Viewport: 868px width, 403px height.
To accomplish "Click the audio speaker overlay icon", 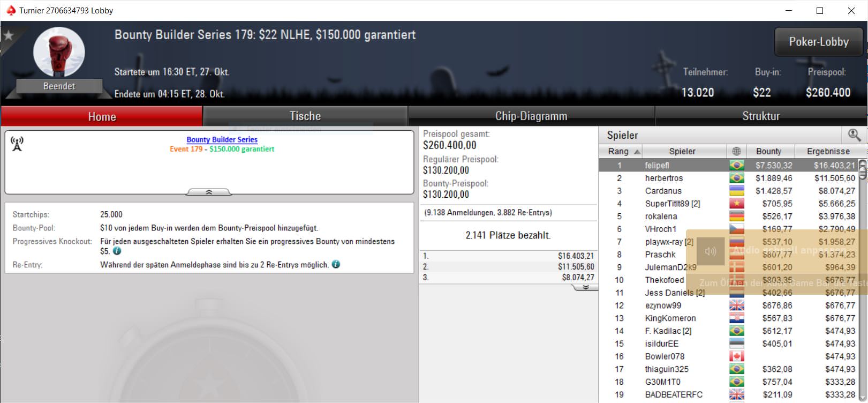I will click(711, 251).
